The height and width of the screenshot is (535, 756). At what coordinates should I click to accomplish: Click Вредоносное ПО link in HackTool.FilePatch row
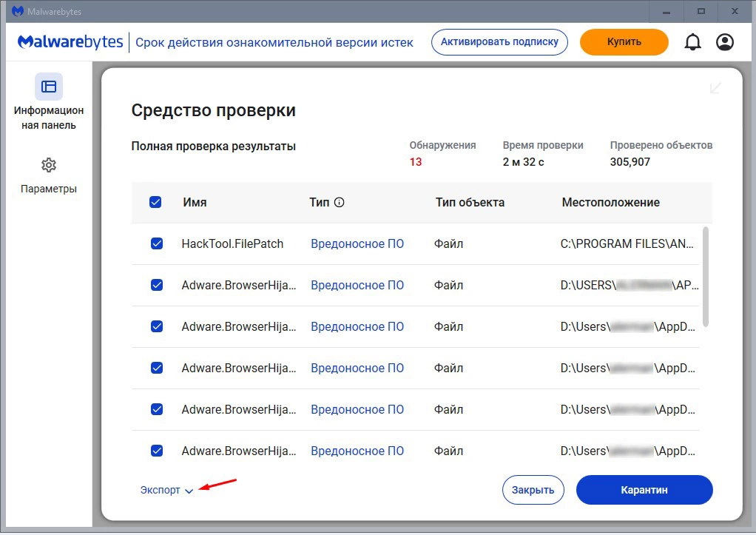click(357, 243)
